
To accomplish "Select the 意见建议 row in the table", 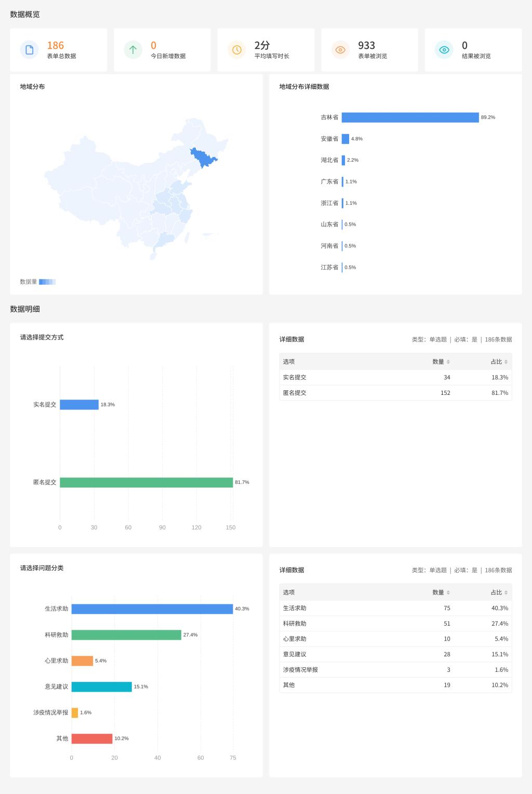I will [395, 654].
